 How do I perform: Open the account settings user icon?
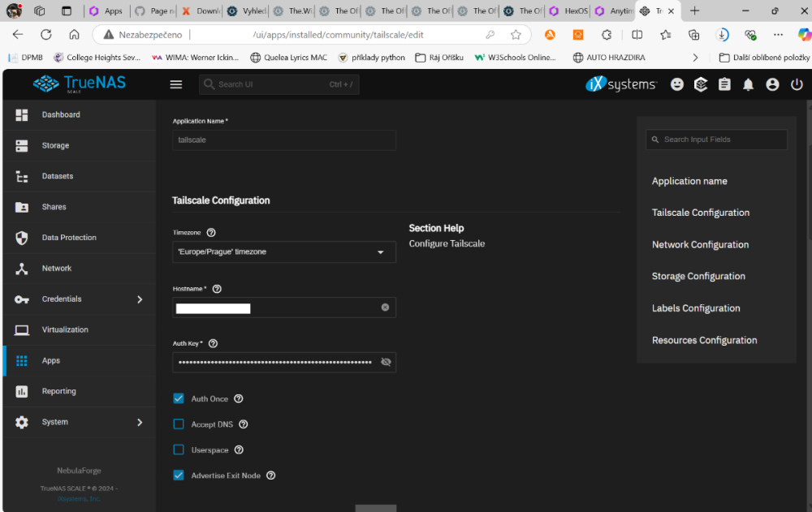click(772, 84)
